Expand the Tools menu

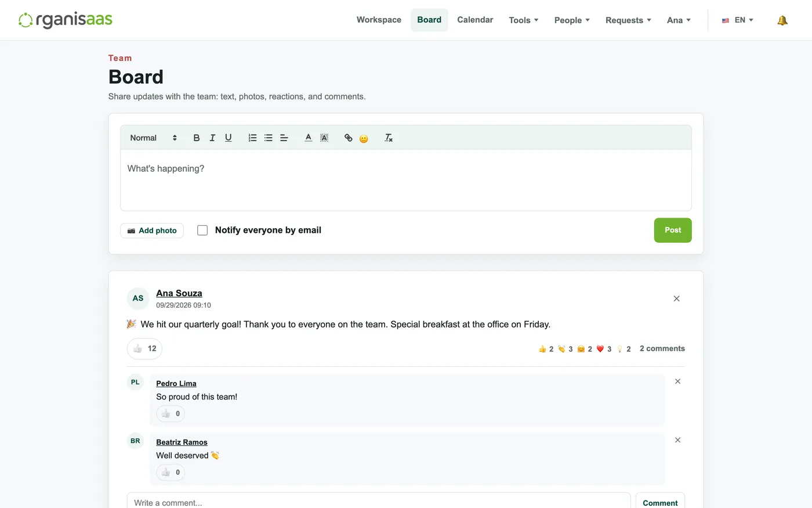point(524,20)
